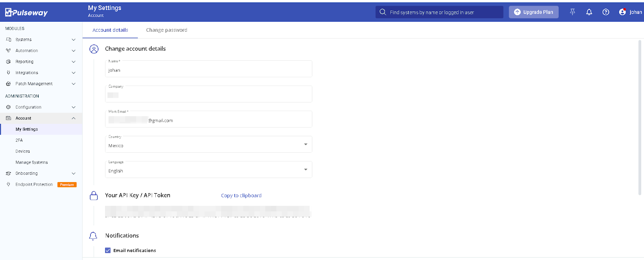Open the johan user profile avatar
Screen dimensions: 644x260
point(622,12)
